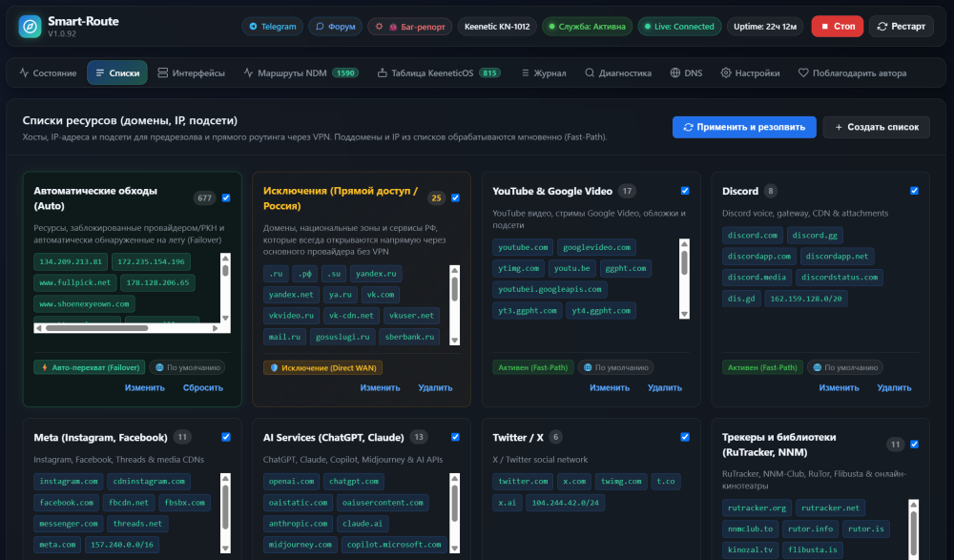Viewport: 954px width, 560px height.
Task: Uncheck the Twitter / X list checkbox
Action: pos(684,437)
